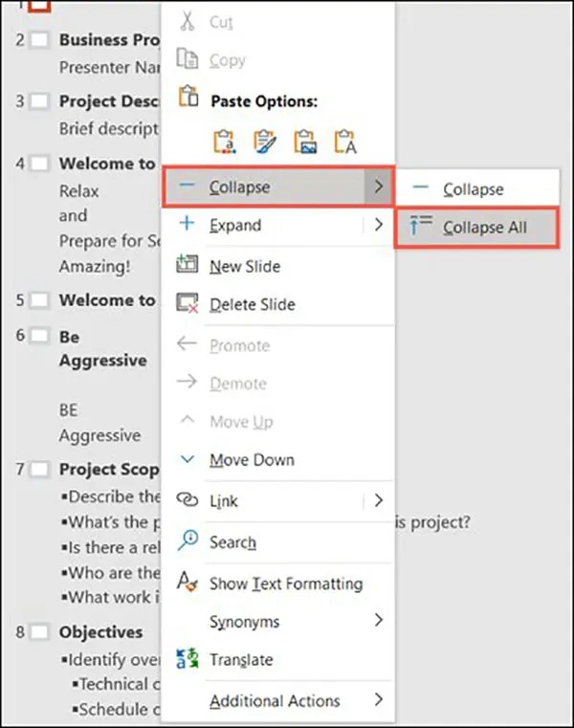Select the paste as Picture icon
The height and width of the screenshot is (728, 574).
(305, 142)
